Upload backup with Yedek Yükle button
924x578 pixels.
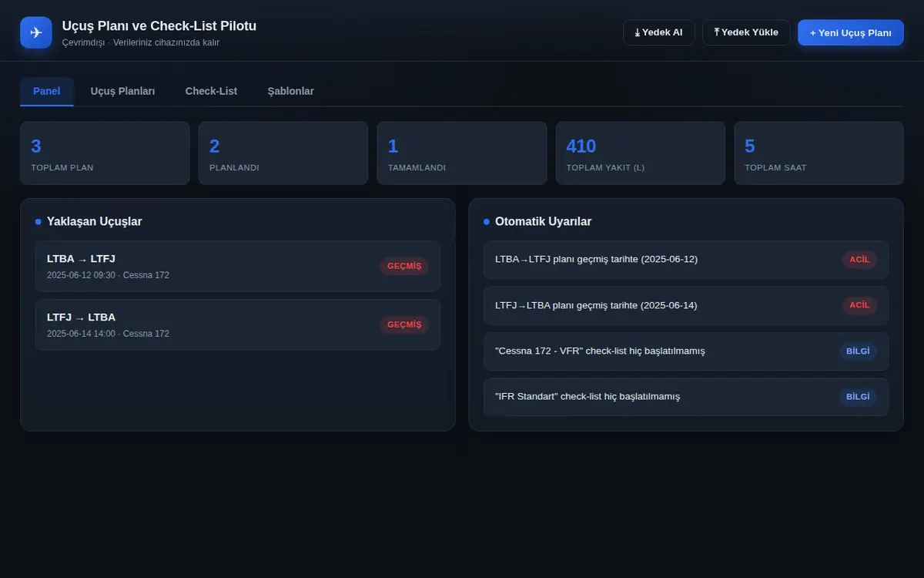pyautogui.click(x=746, y=32)
